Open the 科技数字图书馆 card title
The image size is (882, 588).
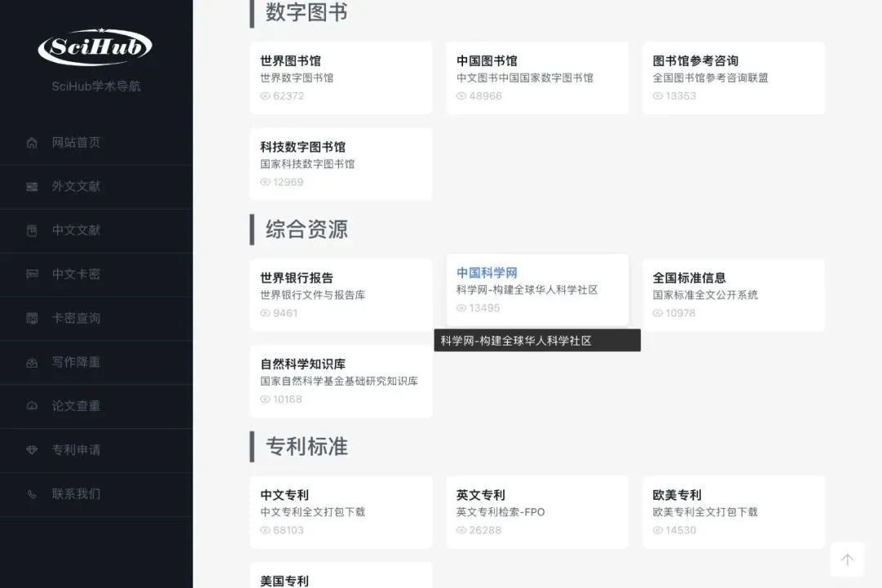303,147
